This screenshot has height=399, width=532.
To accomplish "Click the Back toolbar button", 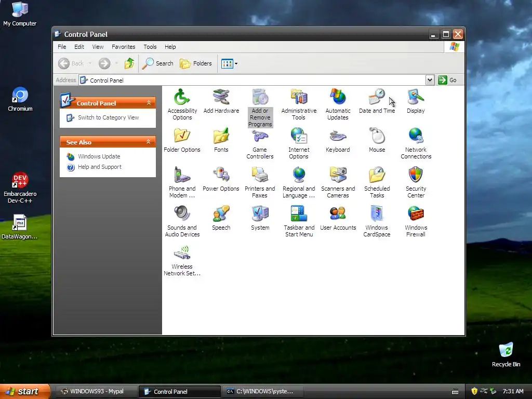I will click(71, 63).
